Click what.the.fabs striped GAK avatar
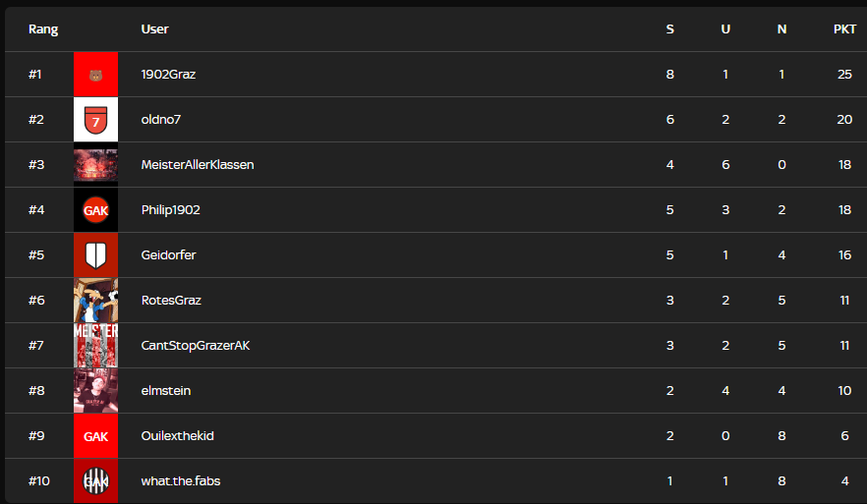Screen dimensions: 867x504 pyautogui.click(x=95, y=481)
